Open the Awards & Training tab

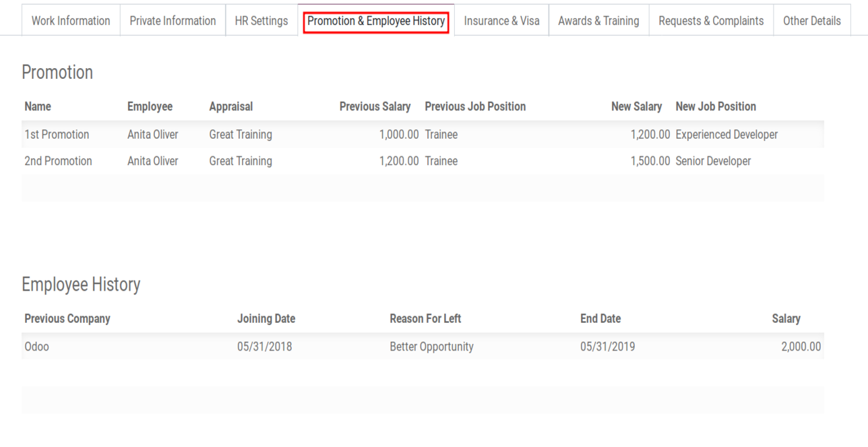tap(598, 21)
